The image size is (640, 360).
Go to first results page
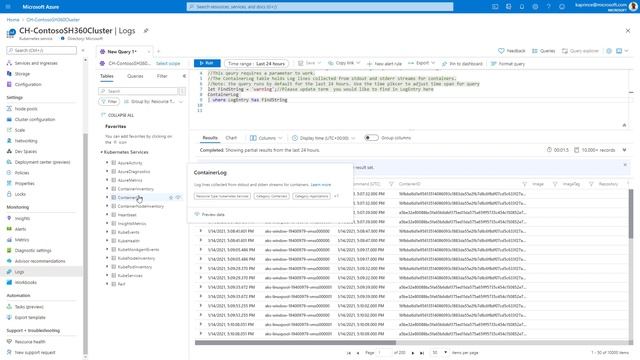(x=349, y=353)
